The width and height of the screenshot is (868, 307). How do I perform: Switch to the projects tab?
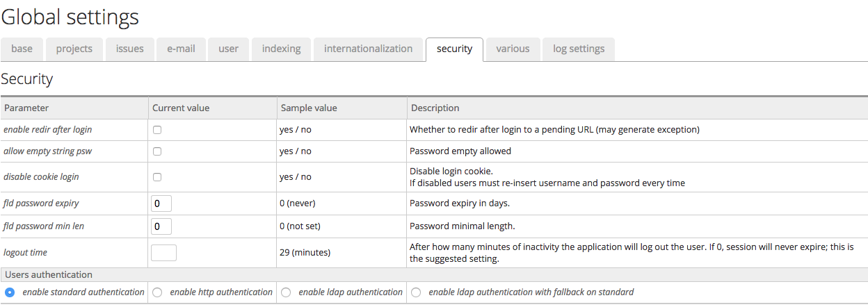click(x=74, y=49)
